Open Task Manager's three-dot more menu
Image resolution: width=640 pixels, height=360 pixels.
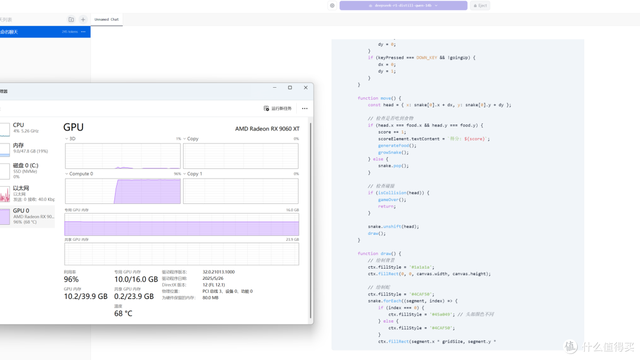coord(304,109)
